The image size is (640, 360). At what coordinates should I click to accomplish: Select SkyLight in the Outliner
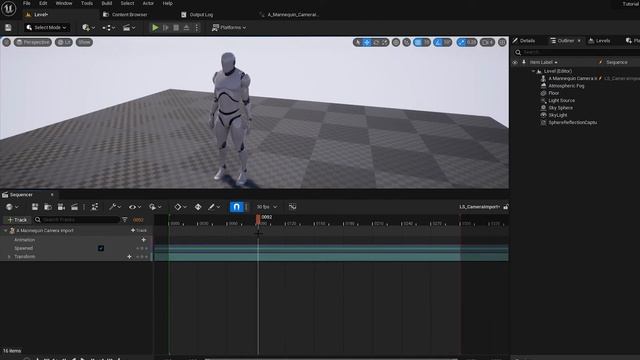coord(558,116)
